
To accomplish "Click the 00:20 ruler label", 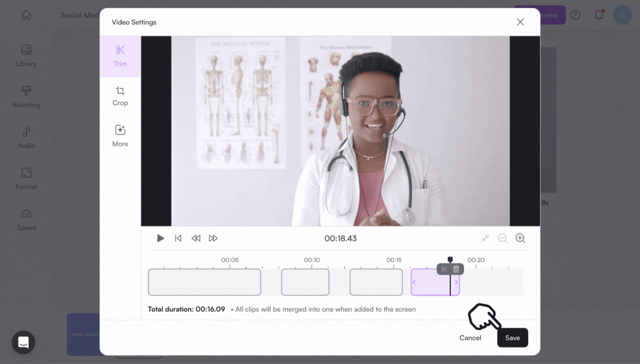I will [476, 260].
